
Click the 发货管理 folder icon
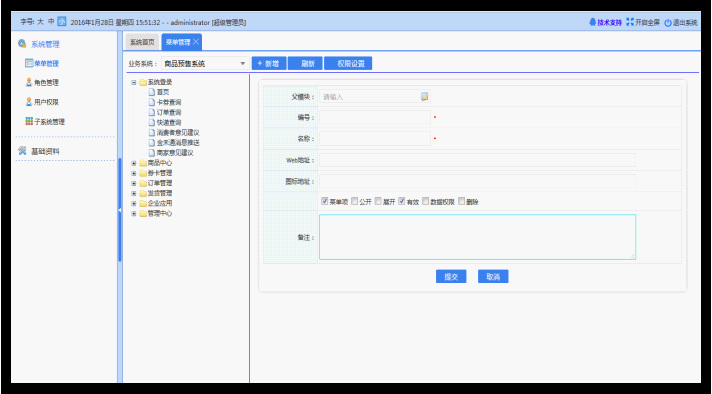tap(143, 193)
